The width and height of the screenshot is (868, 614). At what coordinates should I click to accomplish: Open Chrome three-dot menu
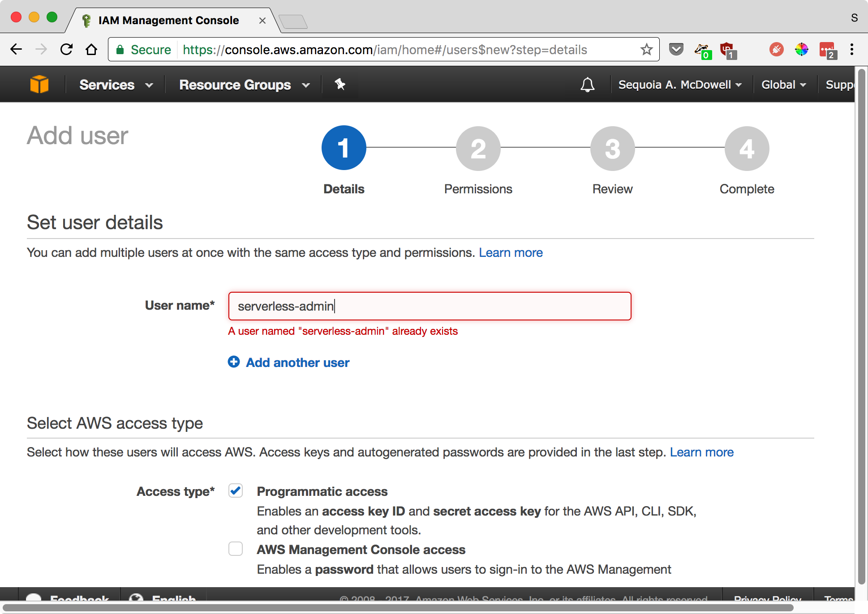click(852, 49)
